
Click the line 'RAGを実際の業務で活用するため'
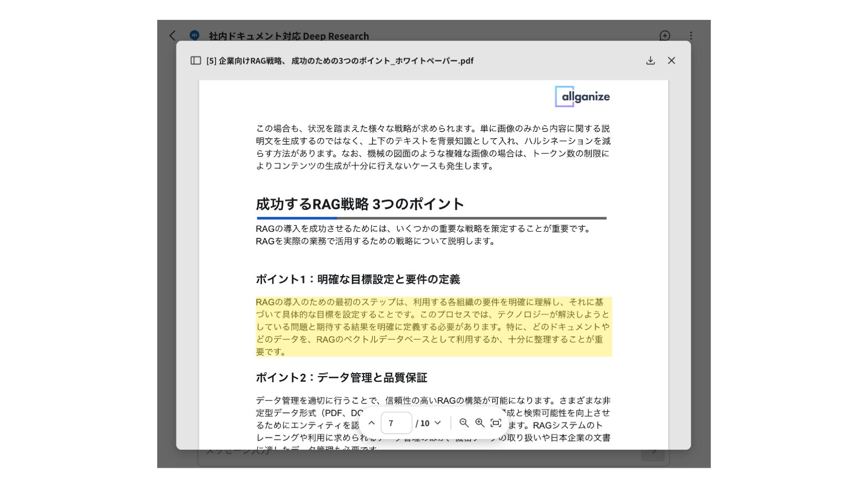(376, 241)
